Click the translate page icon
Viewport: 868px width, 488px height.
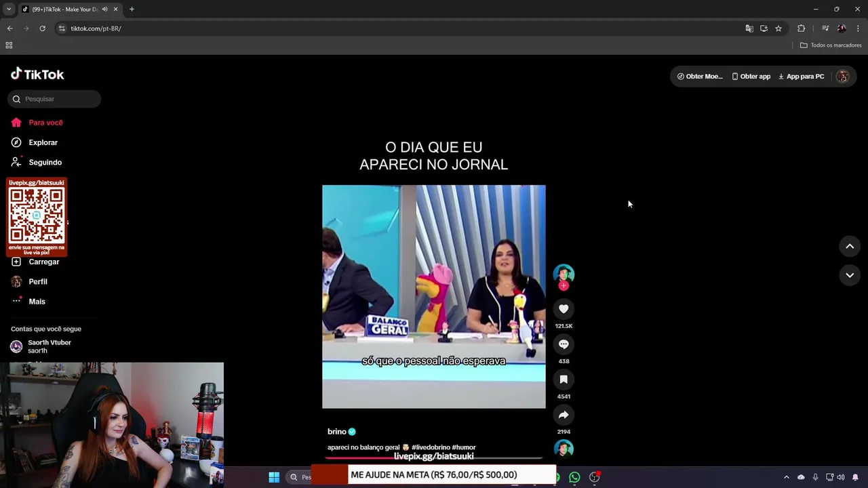tap(749, 28)
